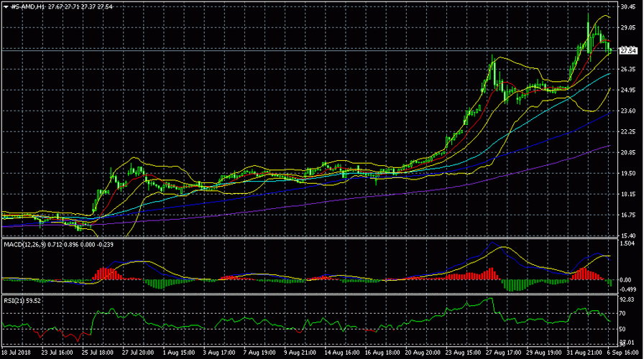
Task: Click the #S-AMD,H1 chart title text
Action: pos(28,7)
